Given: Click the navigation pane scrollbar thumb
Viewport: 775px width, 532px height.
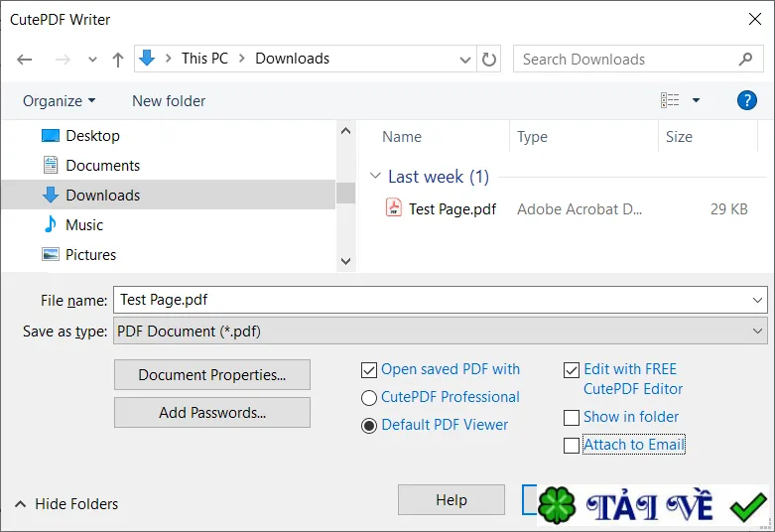Looking at the screenshot, I should pyautogui.click(x=346, y=193).
